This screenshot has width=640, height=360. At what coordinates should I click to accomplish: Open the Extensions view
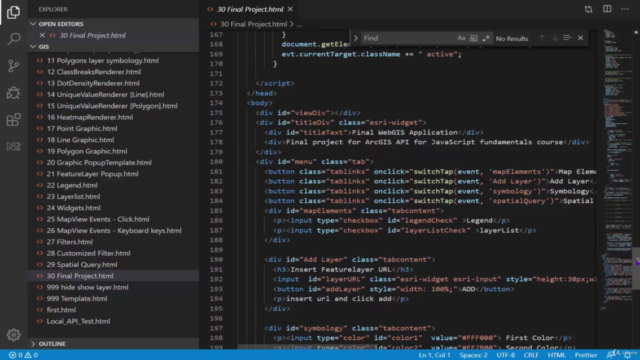pos(13,120)
